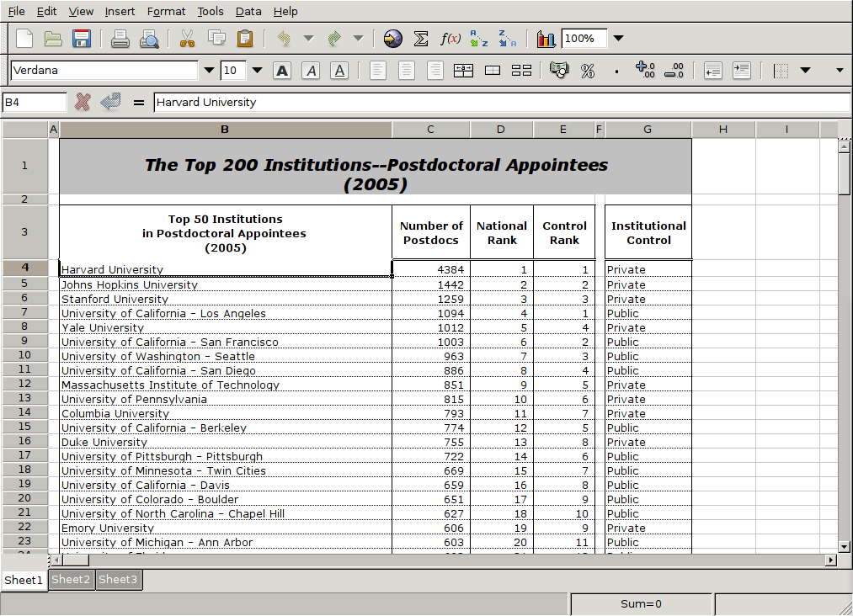This screenshot has width=853, height=616.
Task: Open a file using the folder icon
Action: tap(53, 39)
